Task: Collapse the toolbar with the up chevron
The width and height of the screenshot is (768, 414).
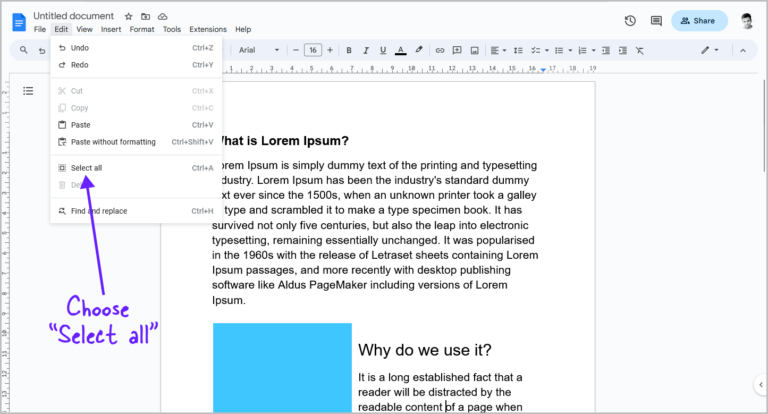Action: (743, 50)
